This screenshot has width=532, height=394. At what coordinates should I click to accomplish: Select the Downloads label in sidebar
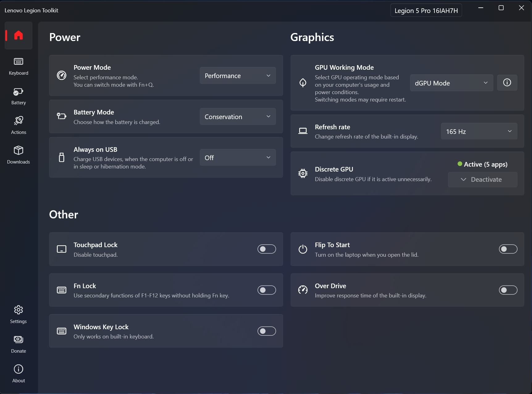click(x=19, y=162)
